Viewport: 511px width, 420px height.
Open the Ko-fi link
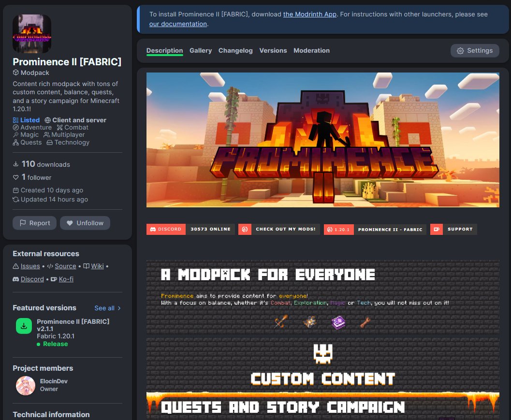pyautogui.click(x=66, y=279)
